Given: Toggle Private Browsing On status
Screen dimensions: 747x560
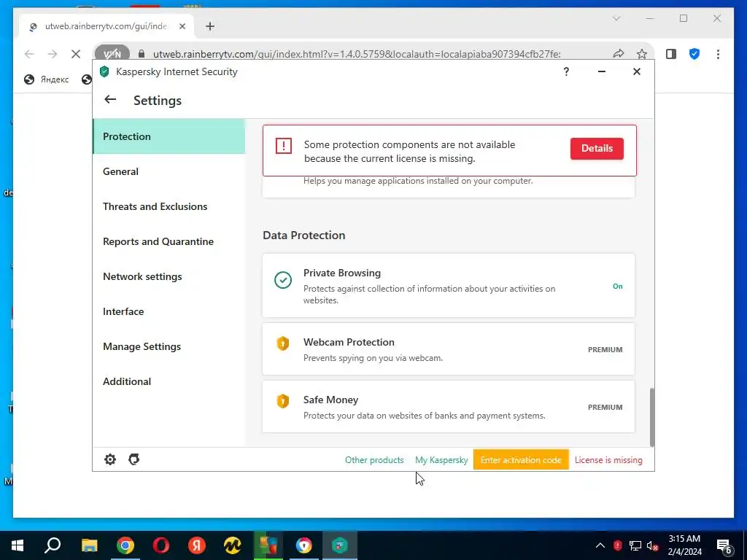Looking at the screenshot, I should click(617, 286).
